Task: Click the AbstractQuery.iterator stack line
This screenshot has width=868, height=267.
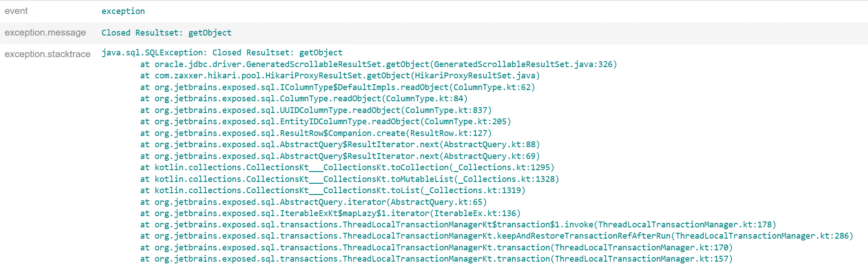Action: click(x=313, y=202)
